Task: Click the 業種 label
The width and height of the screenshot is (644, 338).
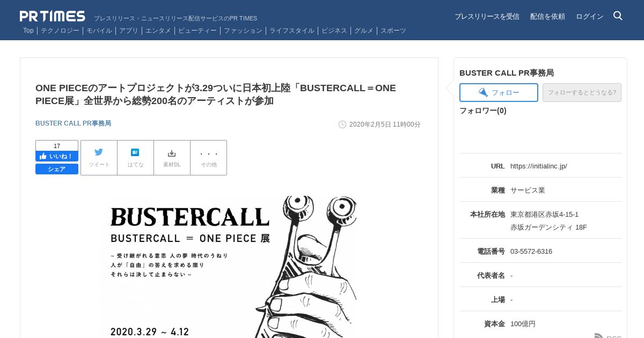Action: click(x=498, y=190)
